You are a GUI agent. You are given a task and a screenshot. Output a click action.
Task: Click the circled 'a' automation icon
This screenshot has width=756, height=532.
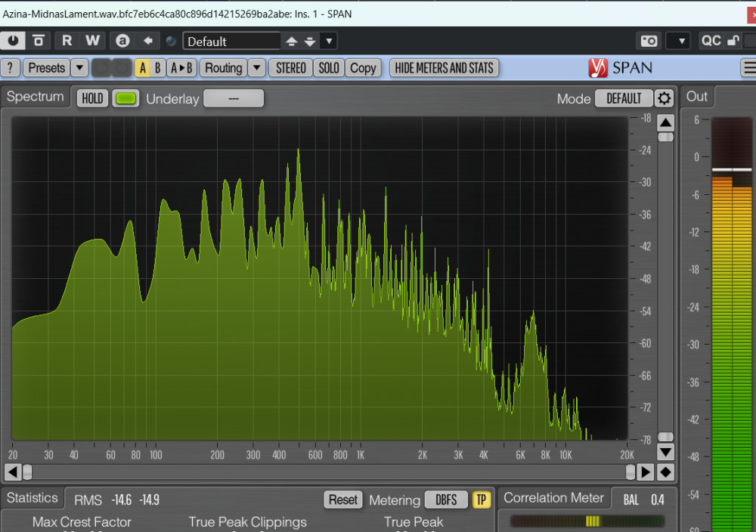(122, 41)
